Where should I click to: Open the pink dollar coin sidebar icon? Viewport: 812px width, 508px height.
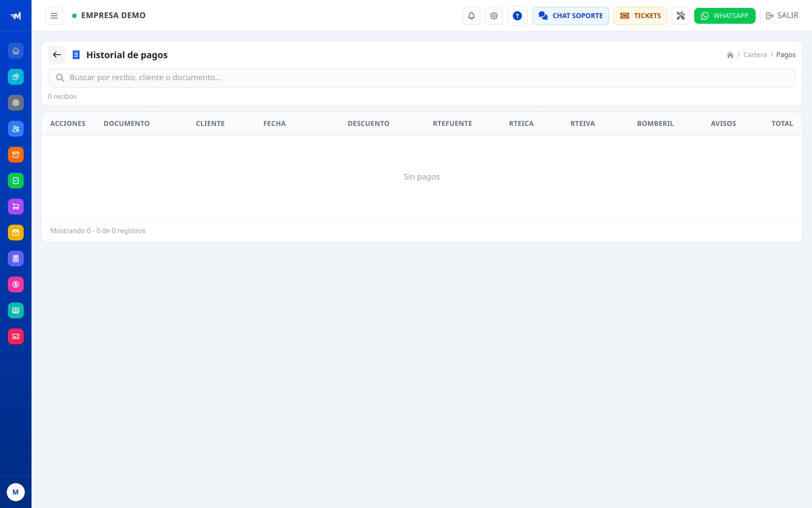[x=16, y=284]
